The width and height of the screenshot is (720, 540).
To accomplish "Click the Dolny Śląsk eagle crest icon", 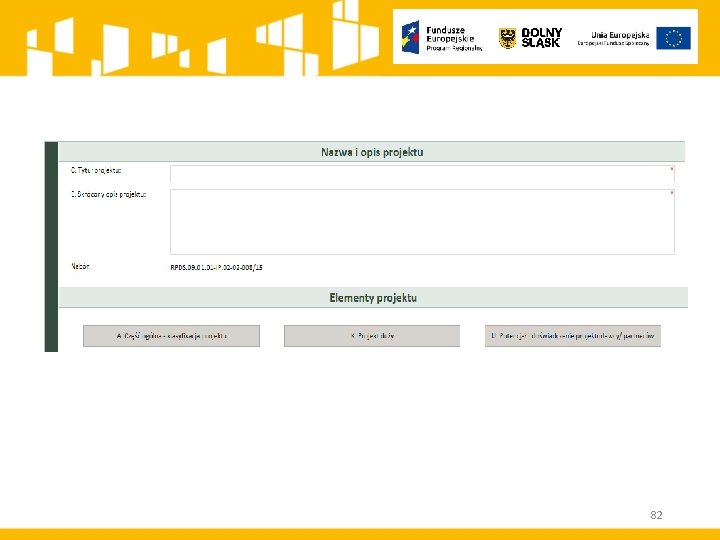I will pos(507,38).
